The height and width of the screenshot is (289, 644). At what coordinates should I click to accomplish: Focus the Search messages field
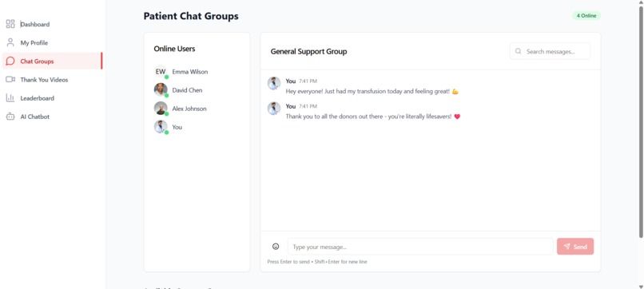(x=550, y=51)
